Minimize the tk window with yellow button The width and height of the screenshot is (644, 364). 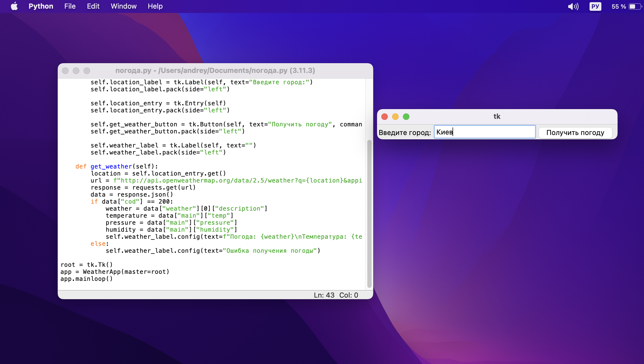395,117
